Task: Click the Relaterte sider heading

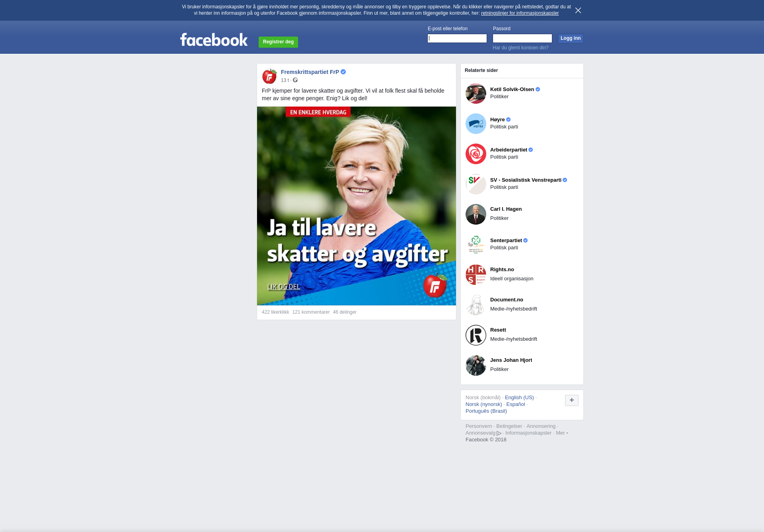Action: click(481, 70)
